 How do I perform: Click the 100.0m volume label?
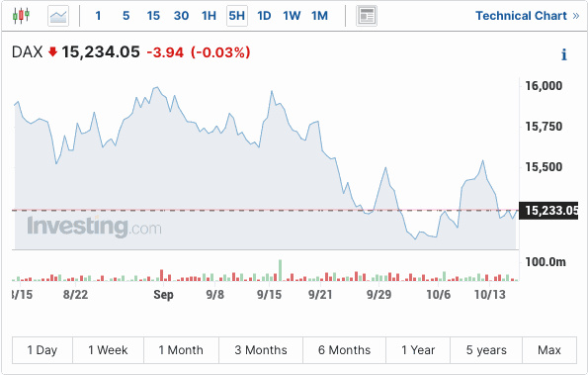546,262
